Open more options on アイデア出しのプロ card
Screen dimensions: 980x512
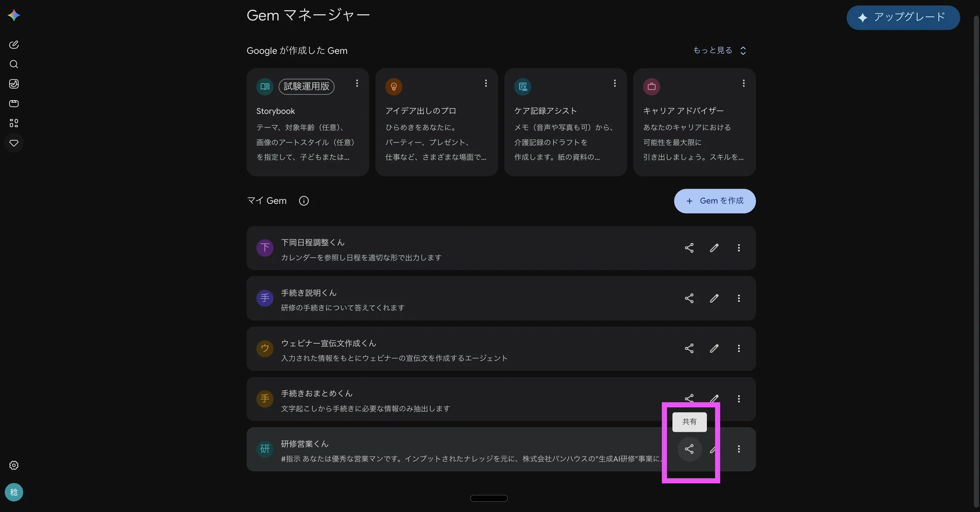(x=486, y=83)
